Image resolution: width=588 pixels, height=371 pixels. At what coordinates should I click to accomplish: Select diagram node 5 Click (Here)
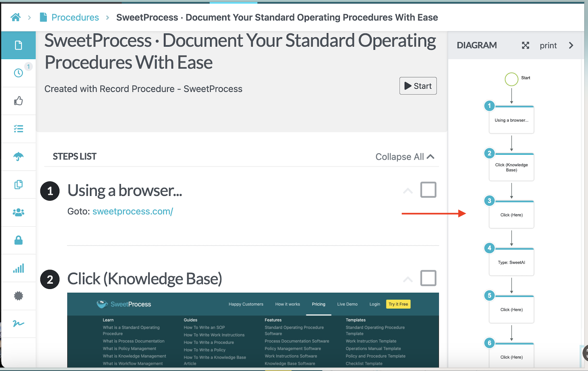511,309
